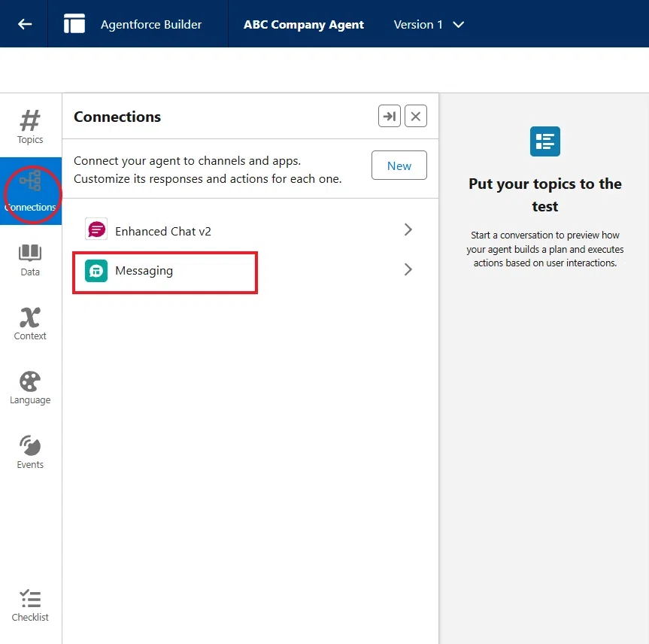Click the ABC Company Agent title

303,24
